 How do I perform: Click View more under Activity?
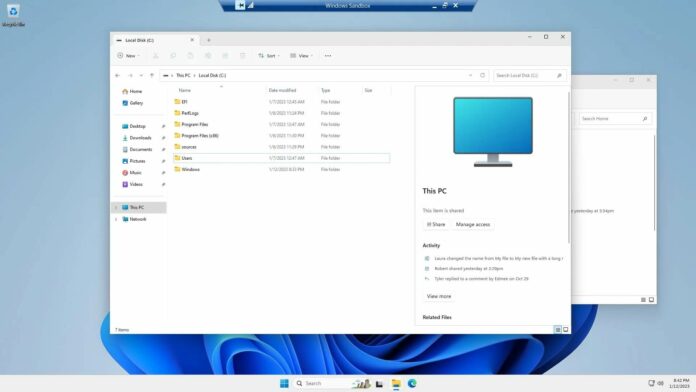pos(439,297)
